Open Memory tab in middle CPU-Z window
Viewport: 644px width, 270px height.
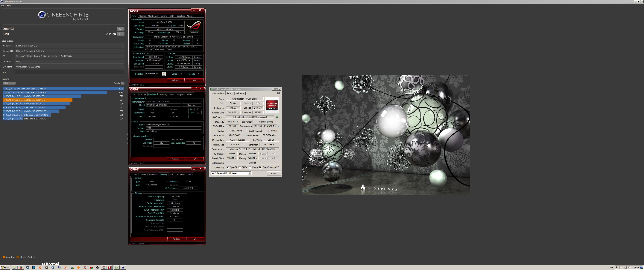click(163, 94)
